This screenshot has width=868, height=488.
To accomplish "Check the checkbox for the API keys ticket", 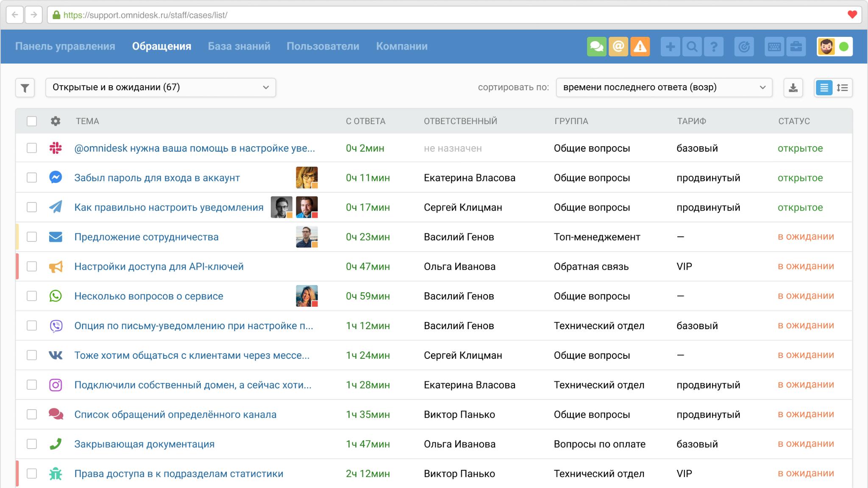I will 32,266.
